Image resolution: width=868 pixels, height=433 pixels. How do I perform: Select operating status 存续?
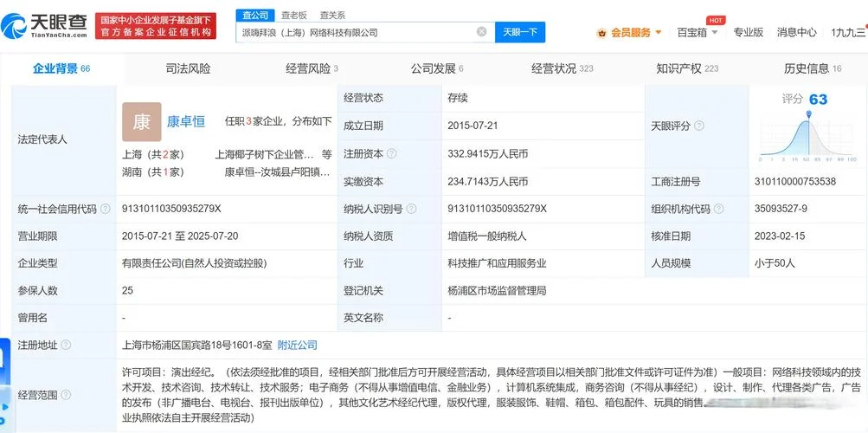pyautogui.click(x=458, y=98)
